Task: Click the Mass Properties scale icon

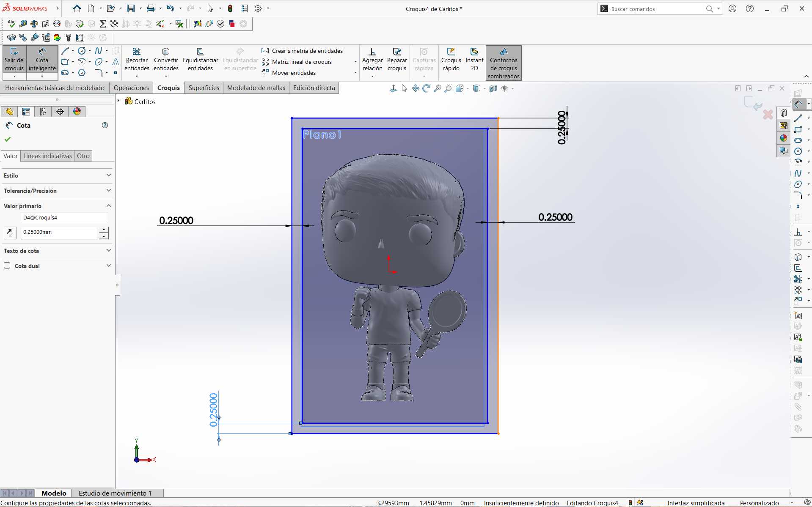Action: coord(34,24)
